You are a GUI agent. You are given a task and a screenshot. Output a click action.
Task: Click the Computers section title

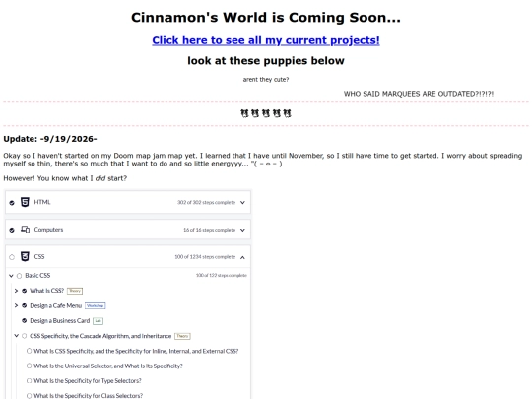pyautogui.click(x=48, y=230)
